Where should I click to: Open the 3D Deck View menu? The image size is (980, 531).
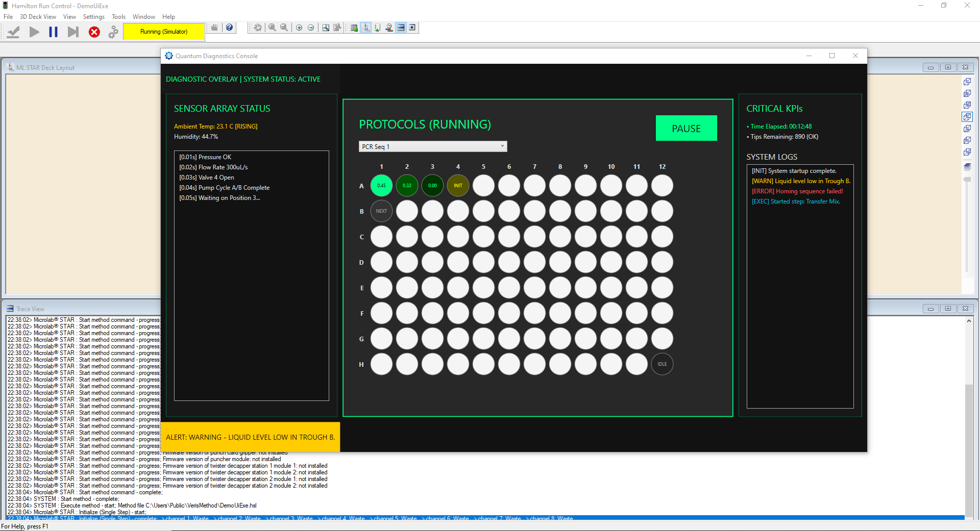tap(38, 17)
